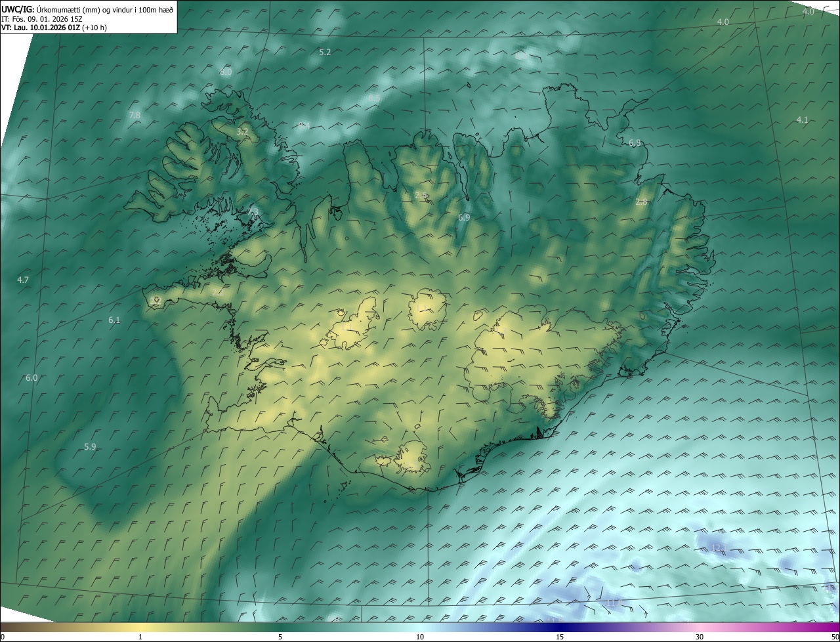Click the colorbar tick label 1

pos(140,637)
